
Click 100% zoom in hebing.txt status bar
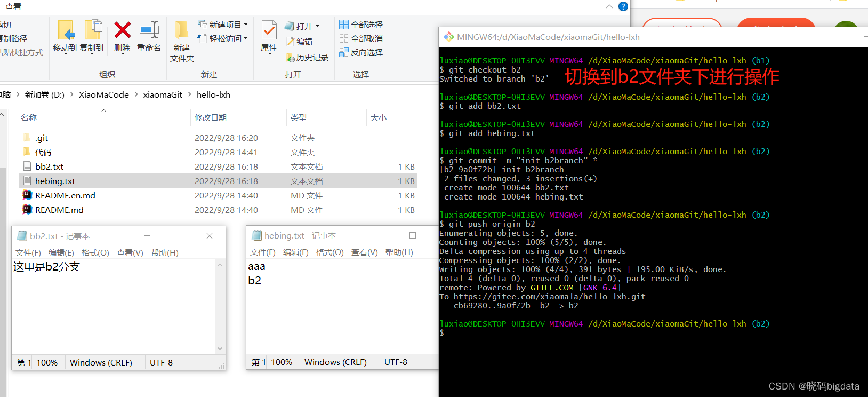click(282, 362)
